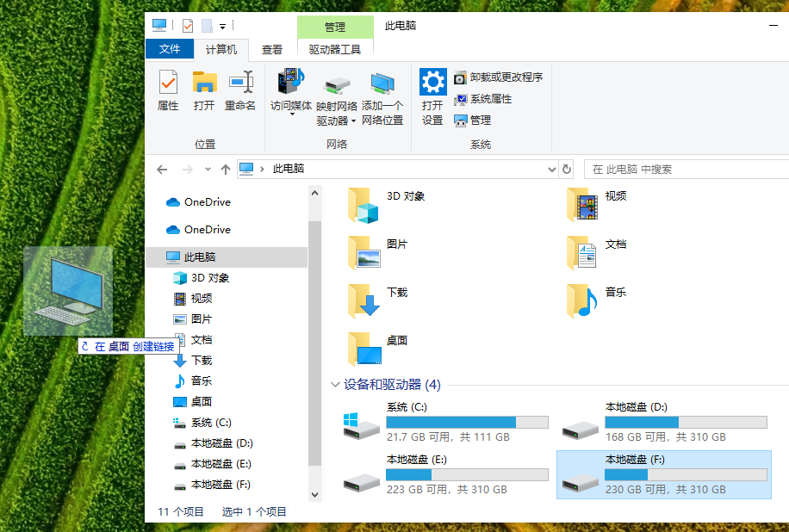Select the 视频 folder in the main pane

(597, 204)
